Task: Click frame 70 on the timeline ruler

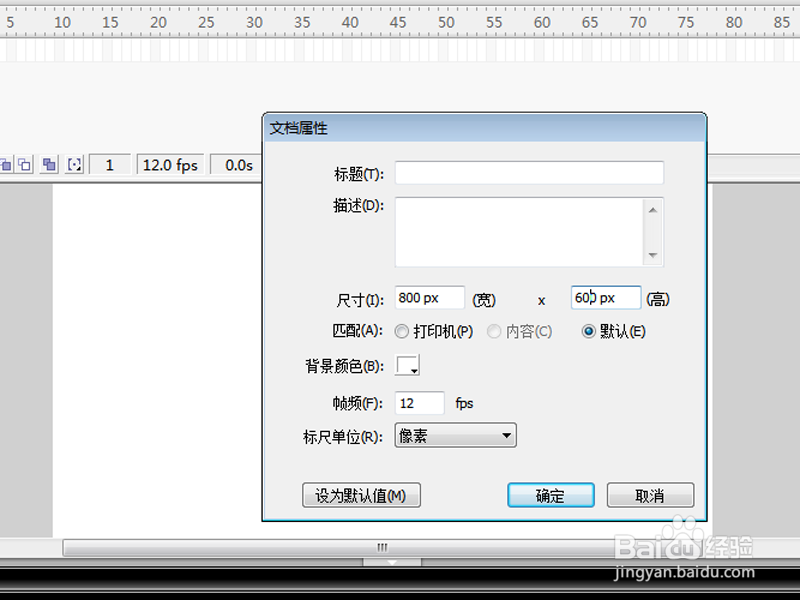Action: click(638, 22)
